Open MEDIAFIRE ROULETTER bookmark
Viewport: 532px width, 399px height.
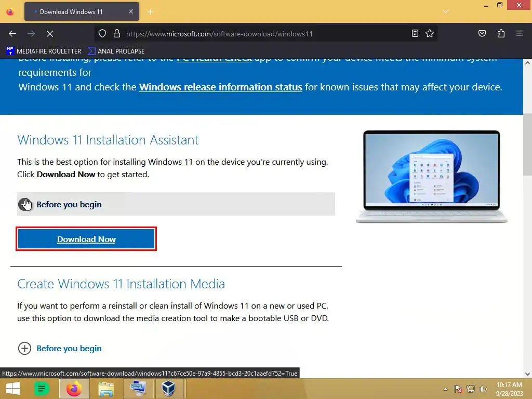click(44, 51)
